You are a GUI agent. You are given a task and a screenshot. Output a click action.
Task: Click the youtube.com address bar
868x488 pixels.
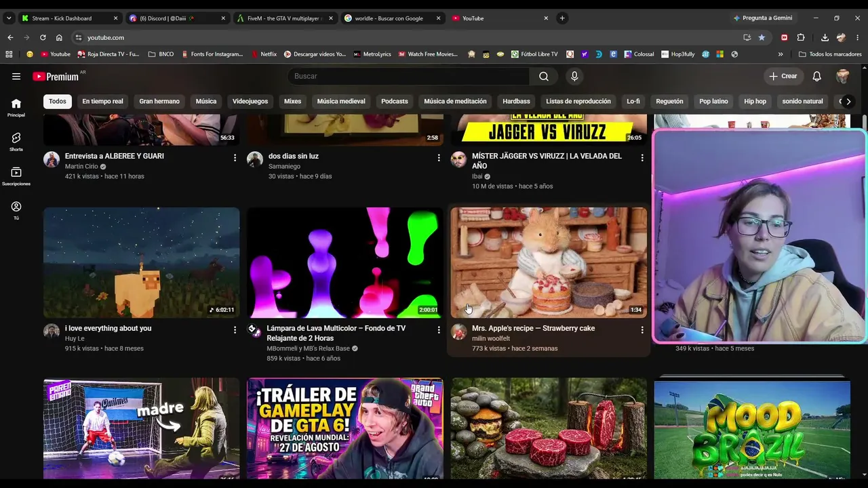(407, 37)
